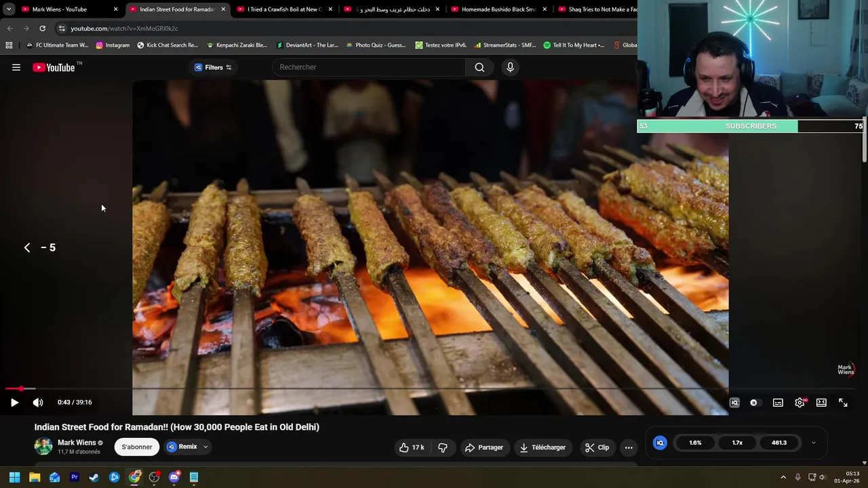Open Tell It To My Heart bookmark
868x488 pixels.
574,45
